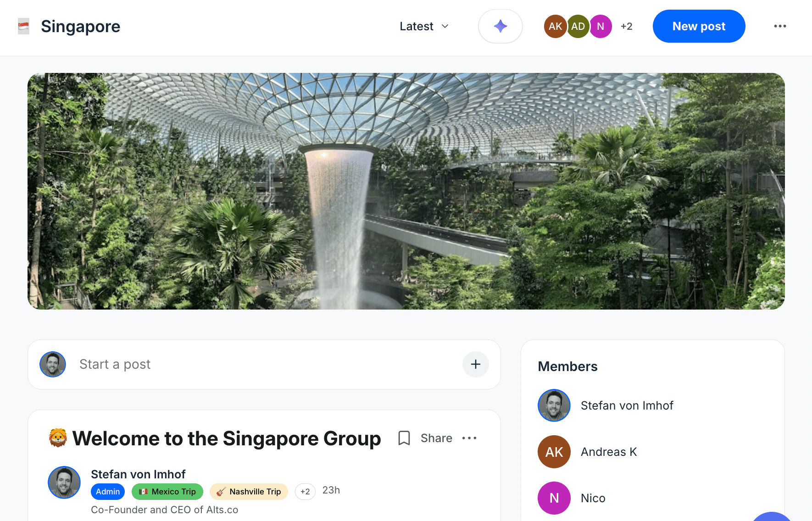This screenshot has height=521, width=812.
Task: Click the plus icon in post composer
Action: pos(475,364)
